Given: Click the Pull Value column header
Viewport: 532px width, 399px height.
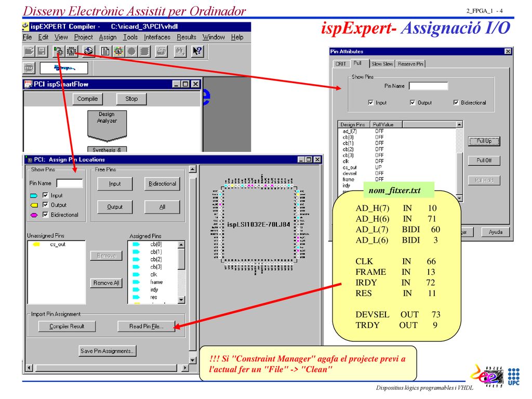Looking at the screenshot, I should [x=386, y=125].
